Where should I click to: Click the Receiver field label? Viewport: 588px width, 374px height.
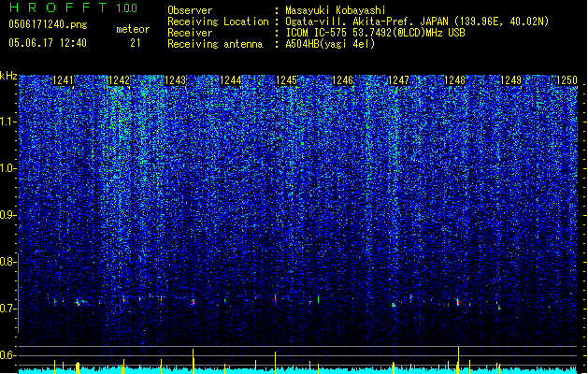pyautogui.click(x=190, y=33)
